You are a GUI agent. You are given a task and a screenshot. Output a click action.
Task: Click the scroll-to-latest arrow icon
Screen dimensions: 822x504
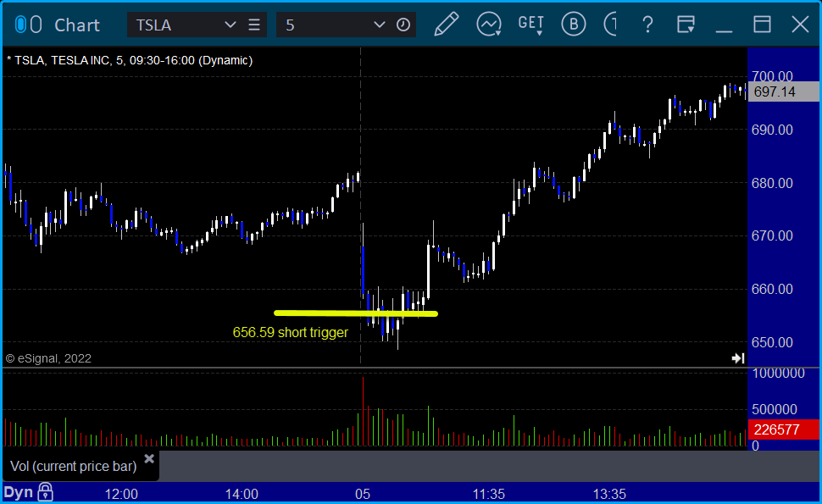tap(737, 358)
